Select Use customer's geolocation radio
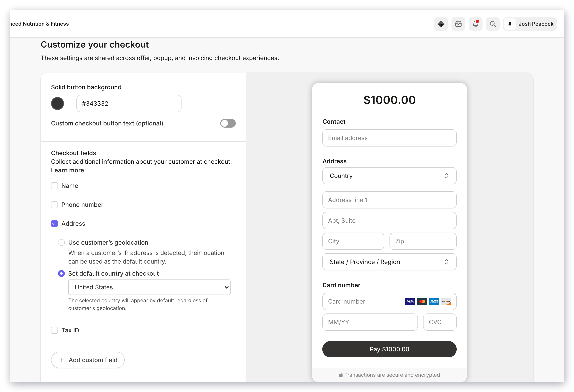 (61, 243)
